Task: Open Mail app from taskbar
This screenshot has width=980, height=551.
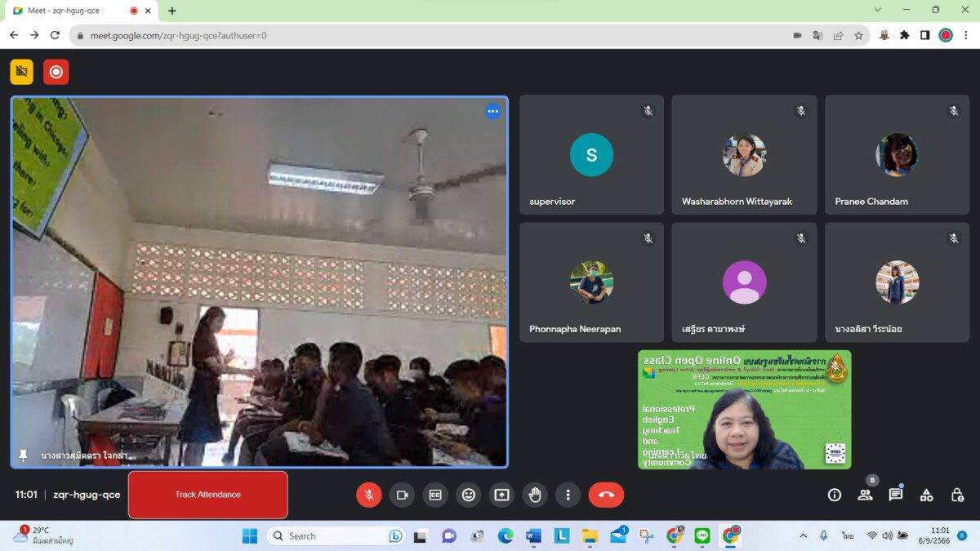Action: pos(618,535)
